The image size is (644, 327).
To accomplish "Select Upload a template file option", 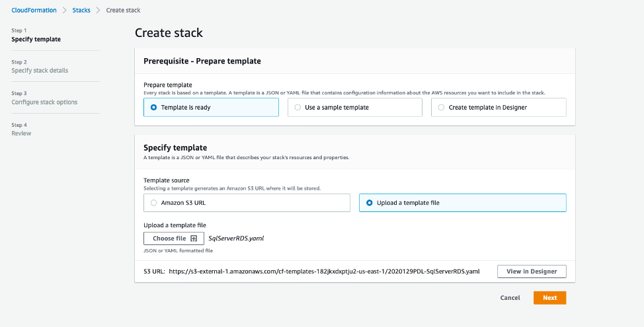I will pyautogui.click(x=370, y=203).
